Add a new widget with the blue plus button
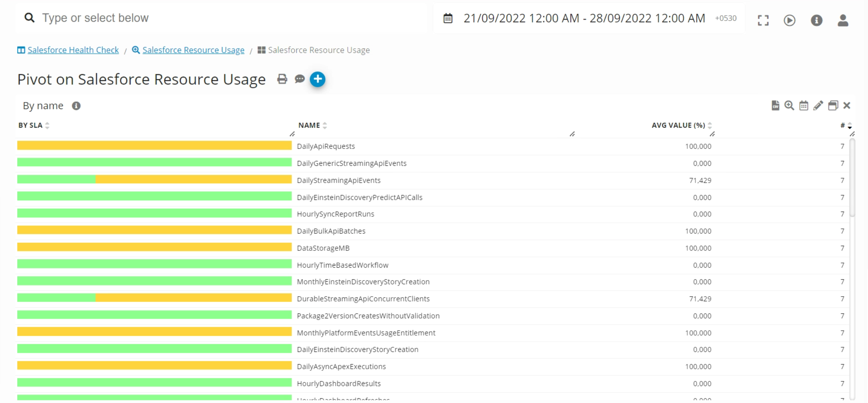The image size is (868, 403). pyautogui.click(x=318, y=79)
